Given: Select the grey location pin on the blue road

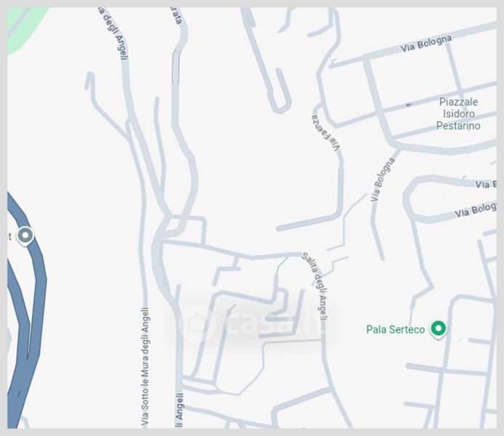Looking at the screenshot, I should [x=25, y=236].
